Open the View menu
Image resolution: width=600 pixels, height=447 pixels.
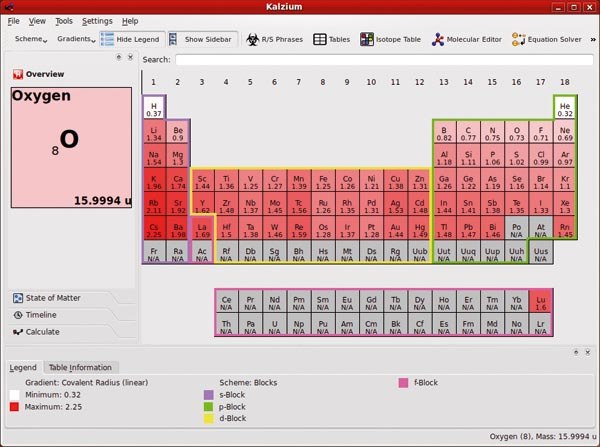[x=37, y=21]
